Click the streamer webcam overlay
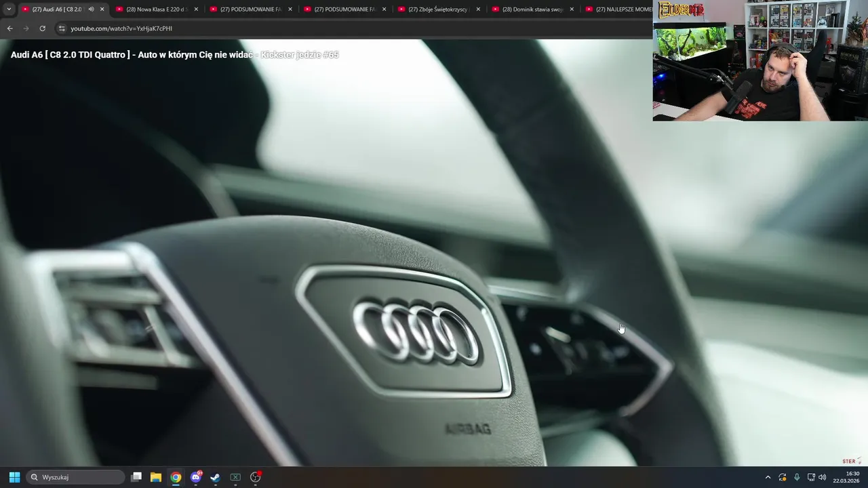 [x=760, y=61]
